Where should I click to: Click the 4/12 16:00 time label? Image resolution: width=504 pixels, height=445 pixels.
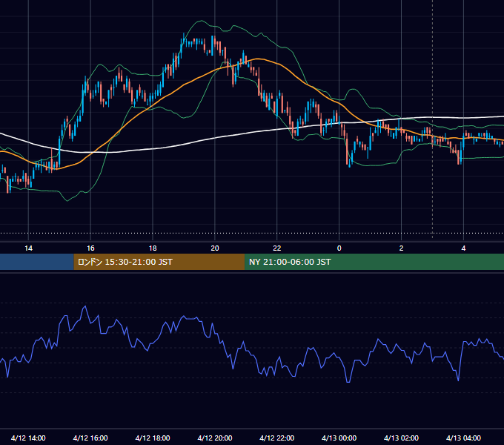click(90, 438)
